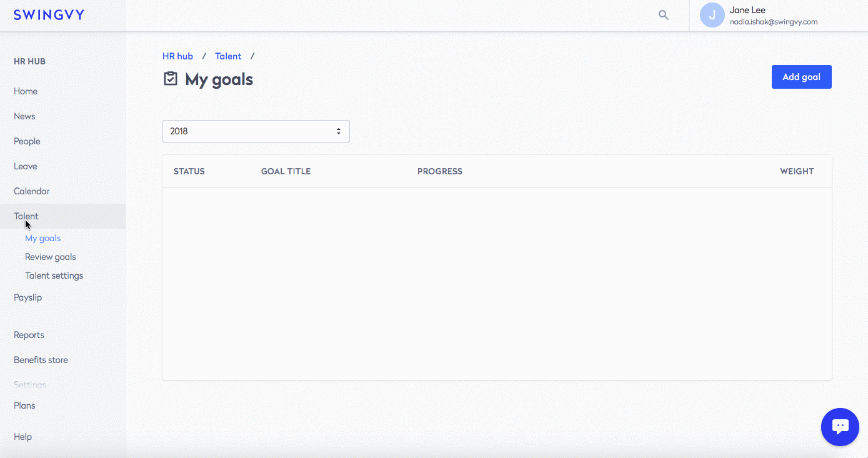This screenshot has width=868, height=458.
Task: Select Review goals in sidebar
Action: [51, 257]
